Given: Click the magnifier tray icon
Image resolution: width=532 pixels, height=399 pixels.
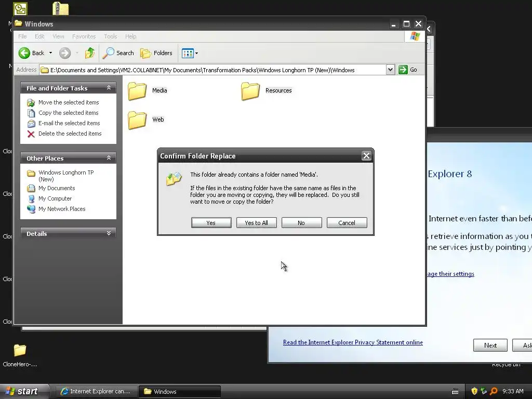Looking at the screenshot, I should 494,392.
